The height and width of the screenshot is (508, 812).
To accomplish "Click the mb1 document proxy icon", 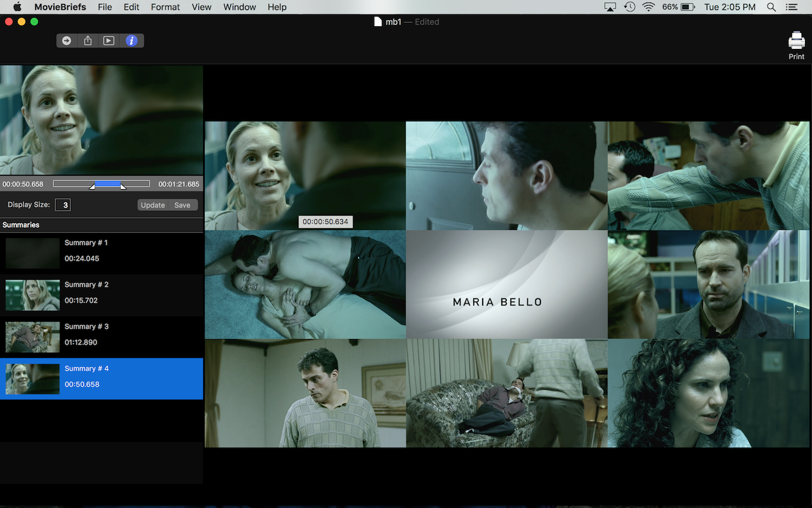I will click(379, 22).
